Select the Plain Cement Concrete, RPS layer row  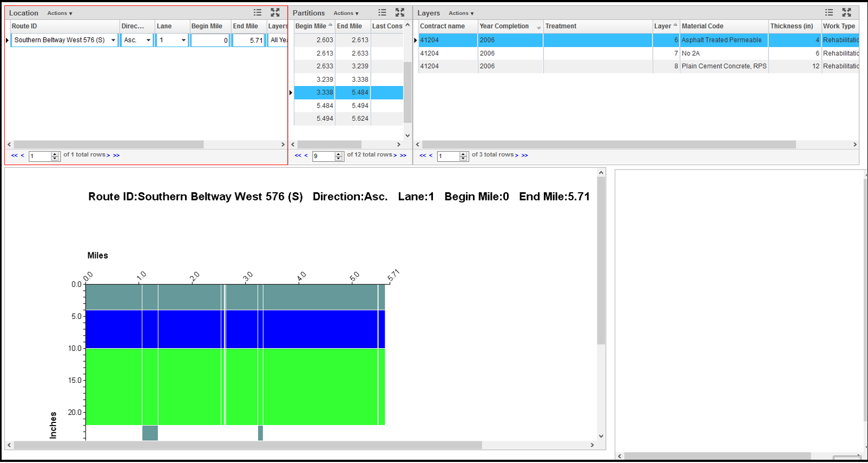click(x=724, y=66)
